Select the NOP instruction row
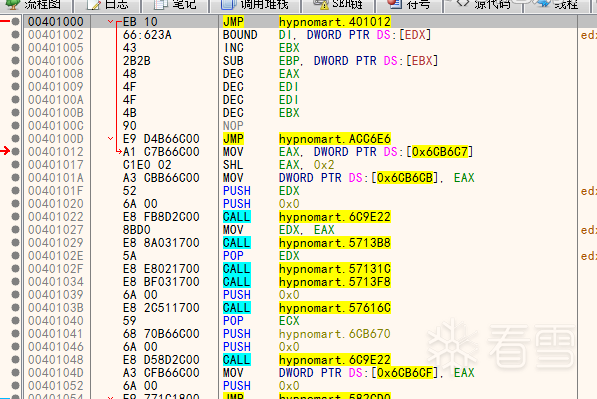This screenshot has height=399, width=597. point(233,126)
